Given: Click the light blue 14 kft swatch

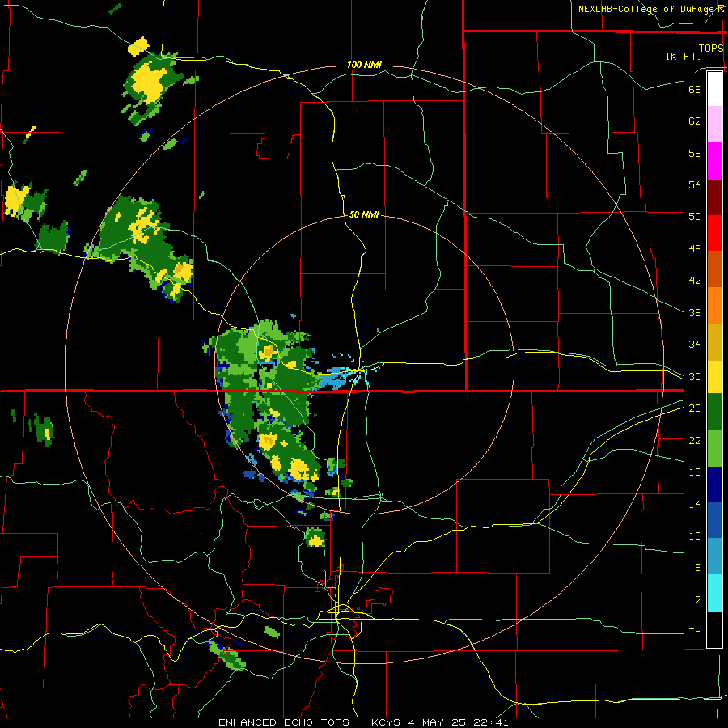Looking at the screenshot, I should (x=714, y=557).
